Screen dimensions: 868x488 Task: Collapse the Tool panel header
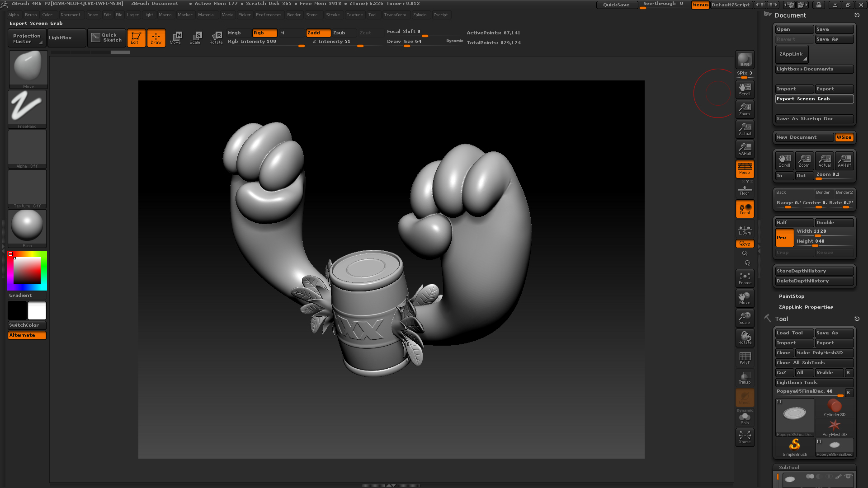coord(781,319)
